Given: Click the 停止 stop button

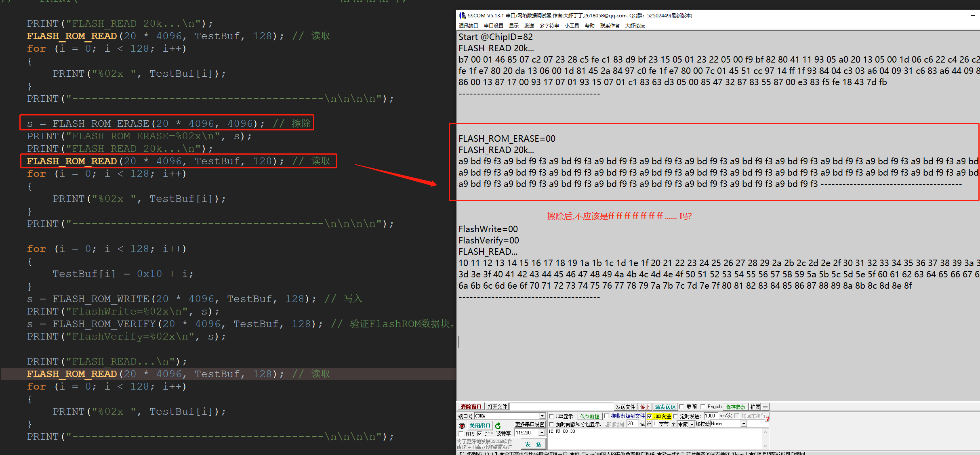Looking at the screenshot, I should [x=645, y=407].
